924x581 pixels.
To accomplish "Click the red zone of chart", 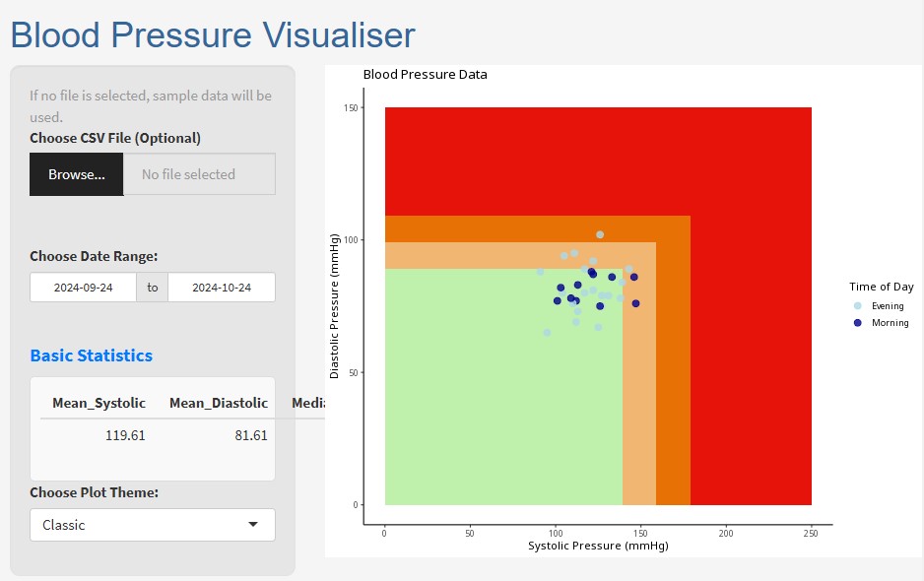I will 598,161.
